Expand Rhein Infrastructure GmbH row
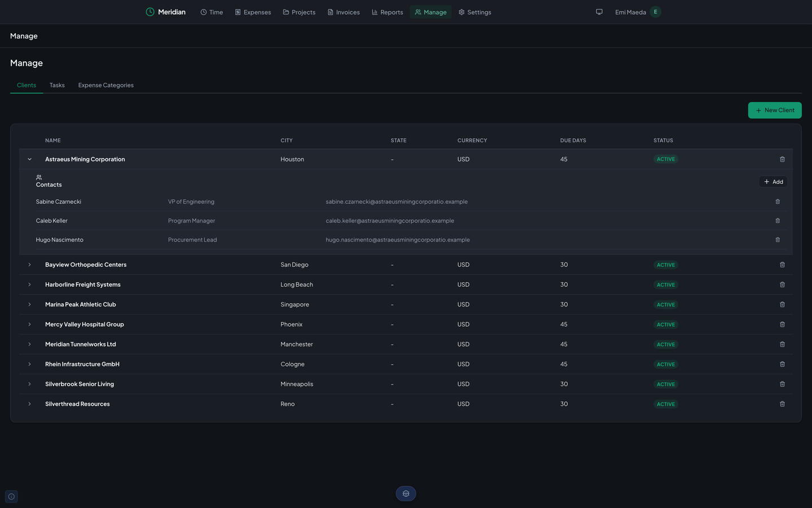The image size is (812, 508). 30,364
